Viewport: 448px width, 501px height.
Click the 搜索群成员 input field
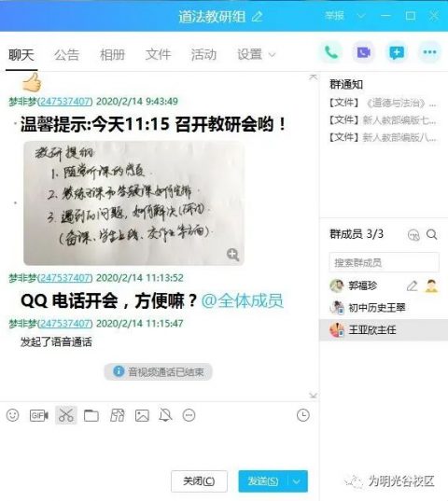pos(384,263)
